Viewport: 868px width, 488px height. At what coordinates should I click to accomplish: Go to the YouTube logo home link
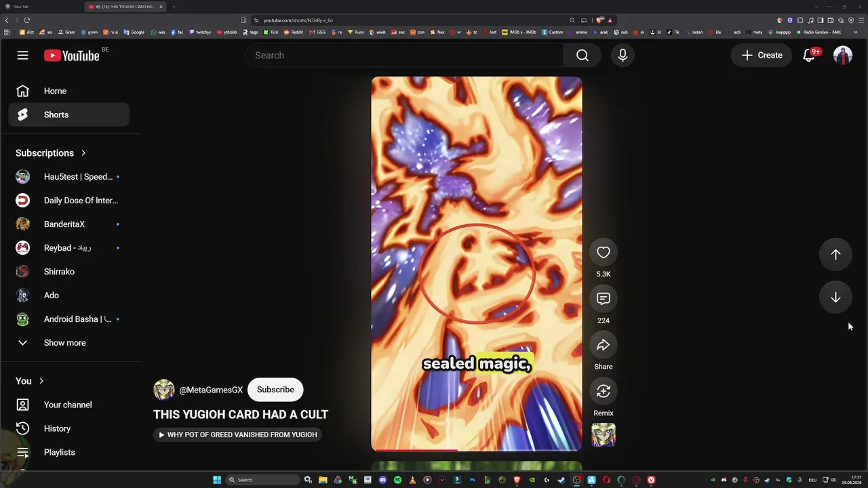[72, 56]
